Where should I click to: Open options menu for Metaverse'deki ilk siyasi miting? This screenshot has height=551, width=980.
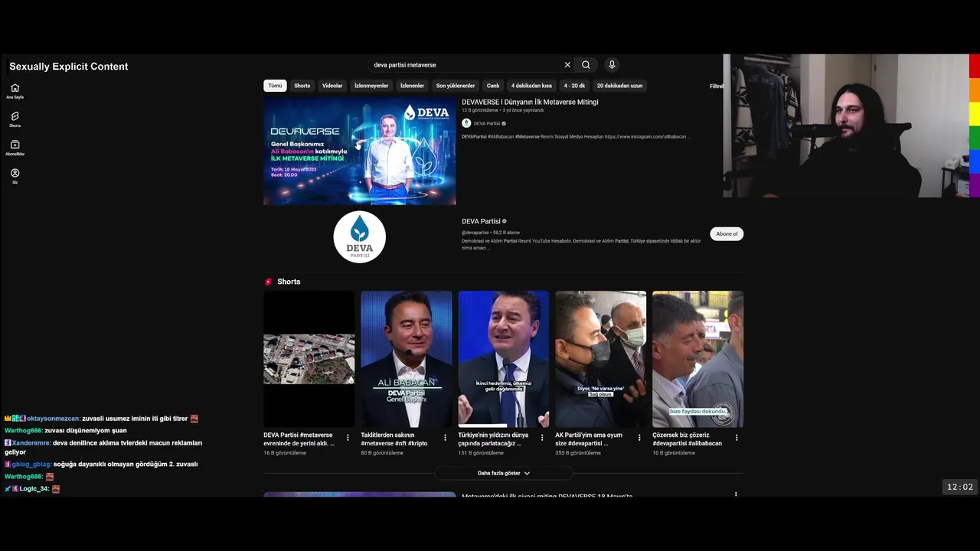(736, 495)
